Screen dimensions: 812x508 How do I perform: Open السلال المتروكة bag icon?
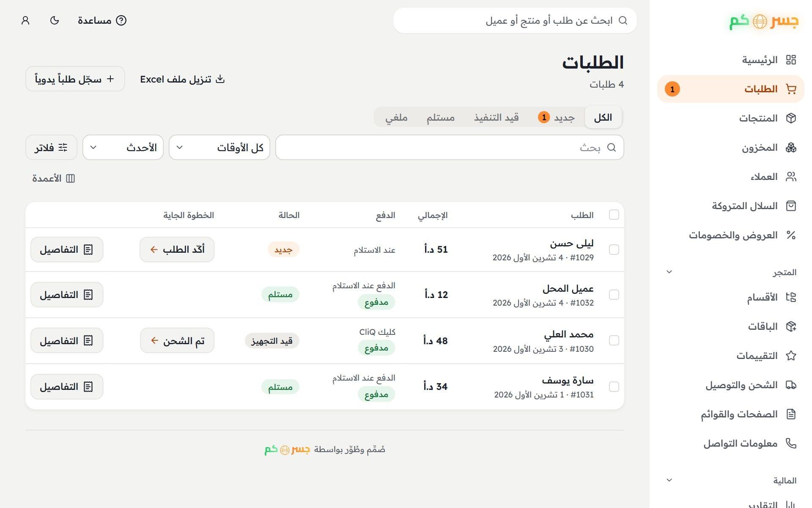point(791,206)
